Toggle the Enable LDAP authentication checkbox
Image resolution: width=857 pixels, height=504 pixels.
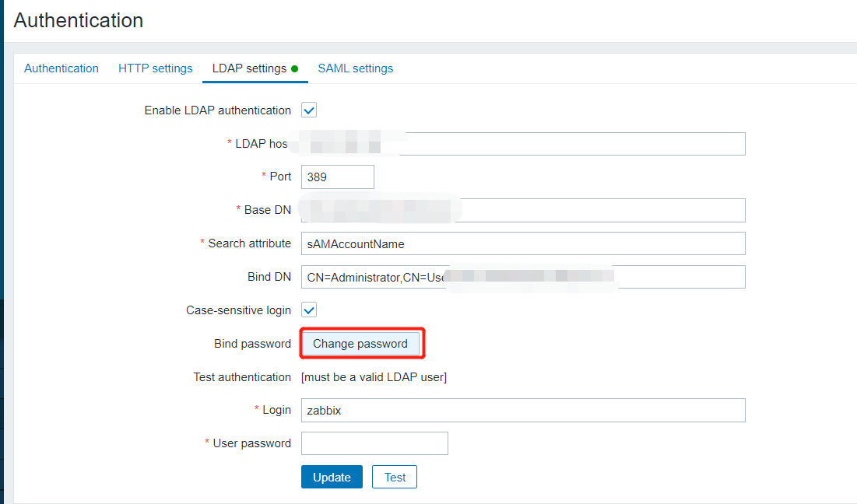[x=309, y=110]
